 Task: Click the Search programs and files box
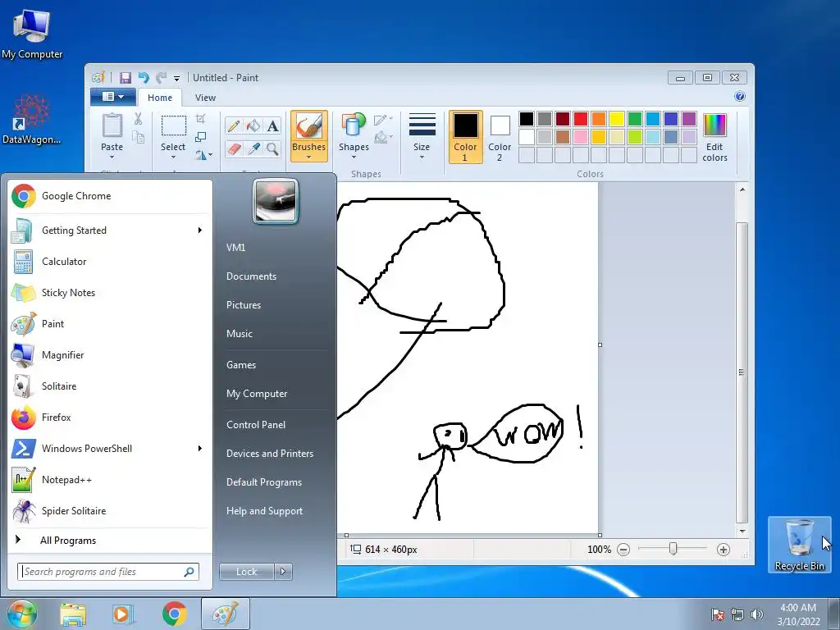pos(108,572)
